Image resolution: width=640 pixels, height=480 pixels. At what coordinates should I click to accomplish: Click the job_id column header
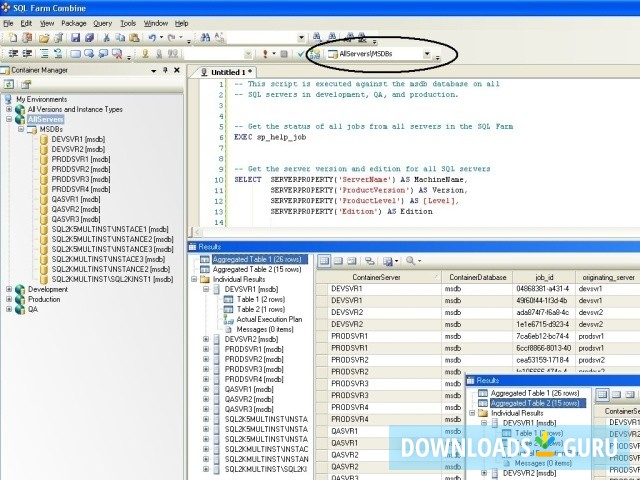(544, 277)
